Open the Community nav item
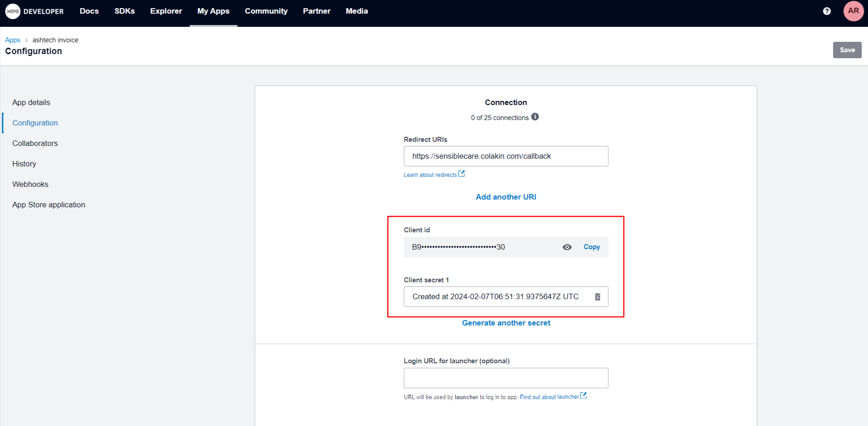Image resolution: width=868 pixels, height=426 pixels. coord(266,11)
